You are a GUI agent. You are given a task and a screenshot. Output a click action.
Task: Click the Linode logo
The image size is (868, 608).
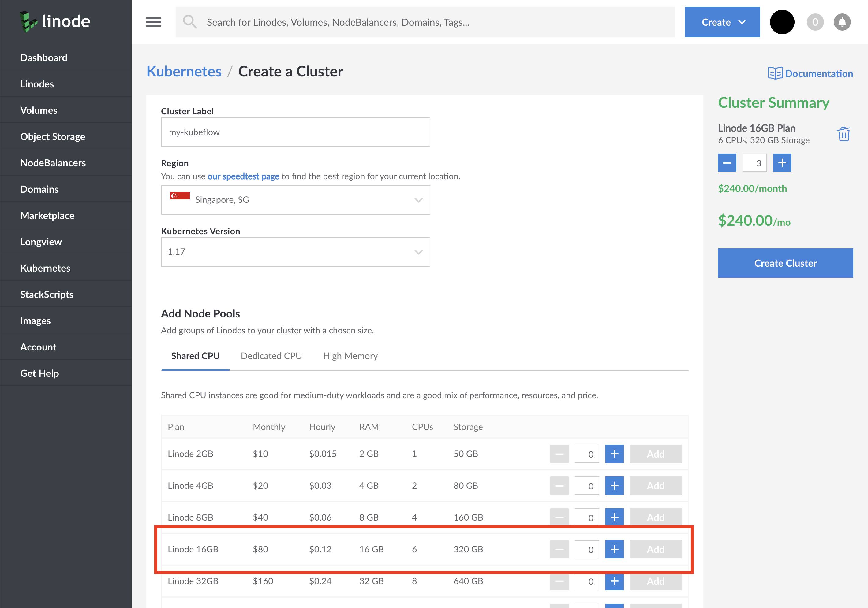click(54, 21)
